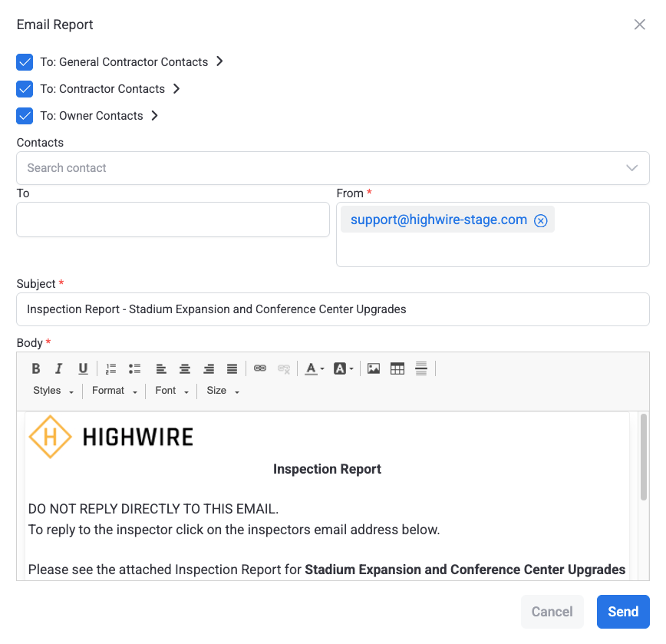Insert a table in the editor
Viewport: 666px width, 644px height.
point(397,368)
